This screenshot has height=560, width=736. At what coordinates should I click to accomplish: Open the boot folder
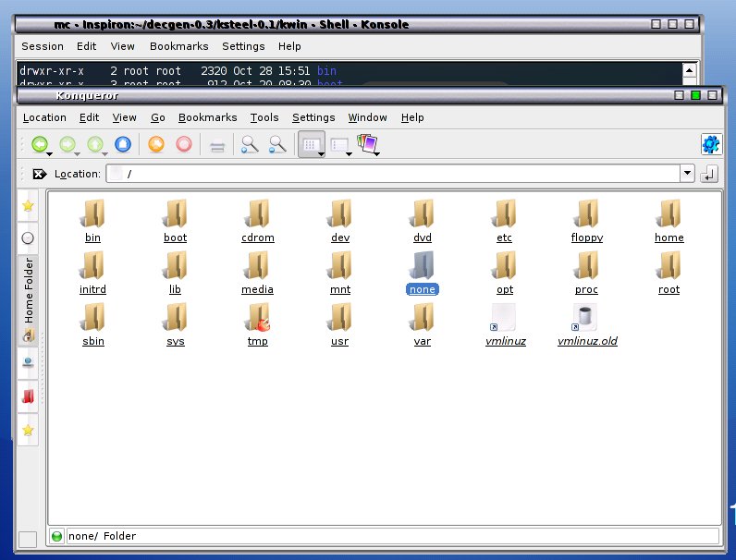[175, 221]
